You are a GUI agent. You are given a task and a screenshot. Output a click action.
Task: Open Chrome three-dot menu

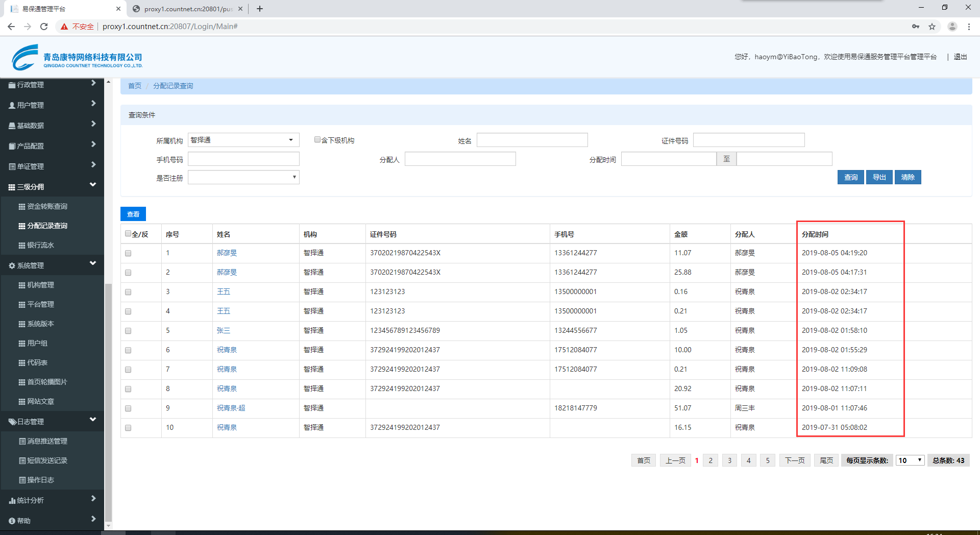coord(969,27)
